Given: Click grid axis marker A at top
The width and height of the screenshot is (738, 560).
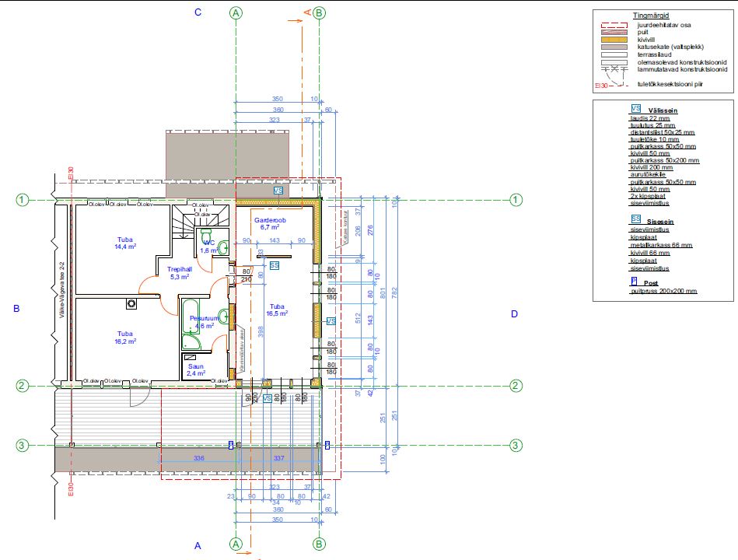Looking at the screenshot, I should [x=236, y=12].
